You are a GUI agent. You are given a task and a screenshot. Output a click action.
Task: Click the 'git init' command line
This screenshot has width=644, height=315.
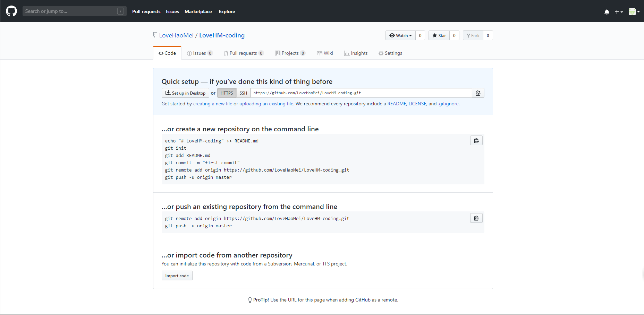click(176, 148)
